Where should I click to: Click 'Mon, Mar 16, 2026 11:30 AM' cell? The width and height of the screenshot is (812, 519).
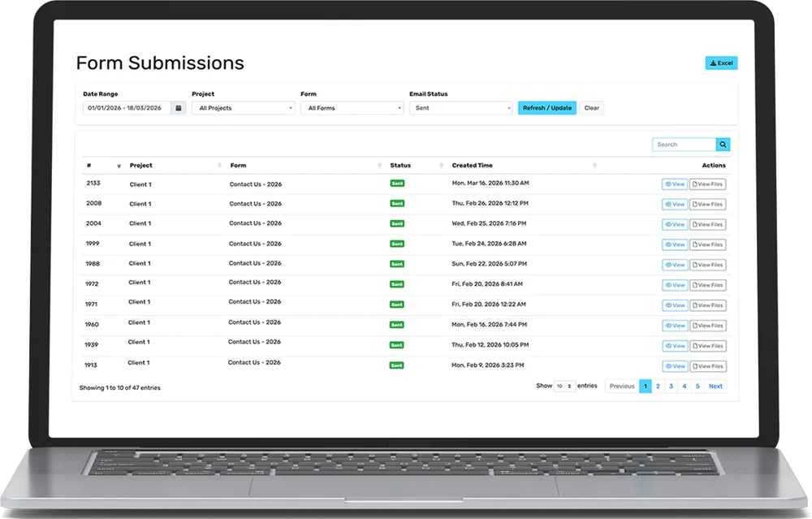[490, 183]
